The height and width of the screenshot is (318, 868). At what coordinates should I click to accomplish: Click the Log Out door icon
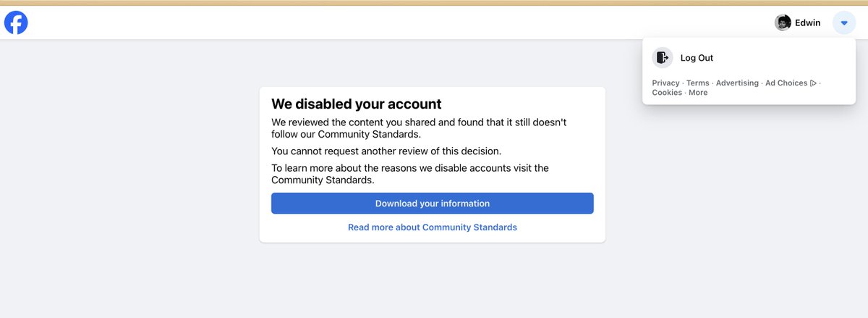point(663,58)
